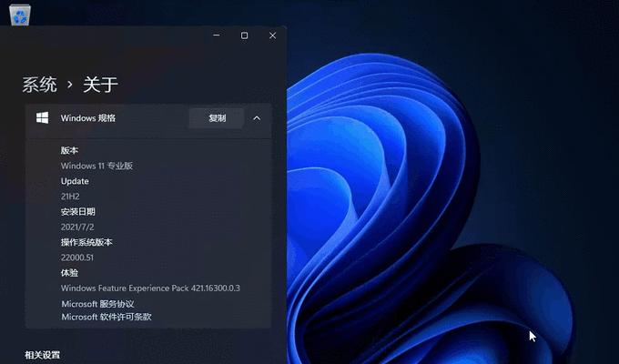The height and width of the screenshot is (364, 619).
Task: Maximize the Settings window
Action: [x=244, y=35]
